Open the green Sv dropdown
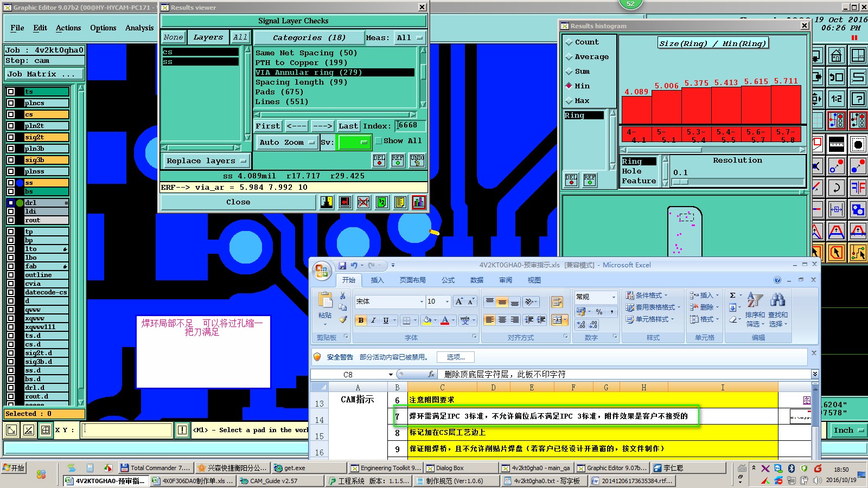The image size is (868, 488). (x=354, y=142)
